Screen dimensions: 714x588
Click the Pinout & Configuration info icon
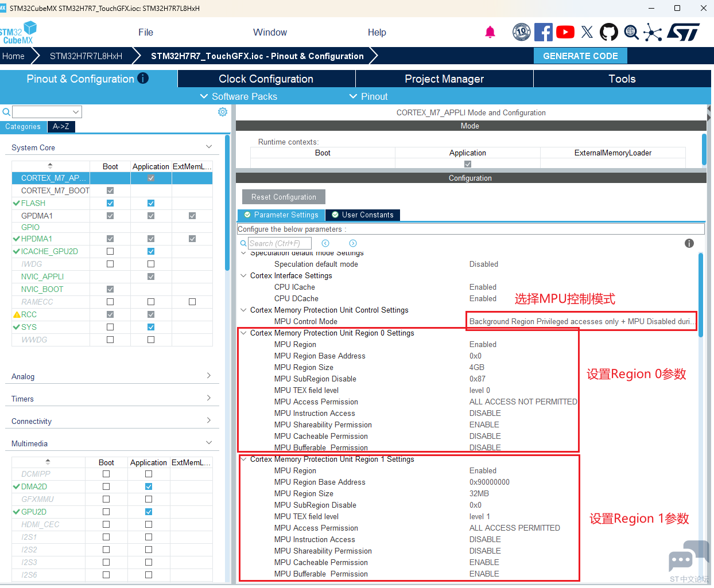tap(143, 78)
